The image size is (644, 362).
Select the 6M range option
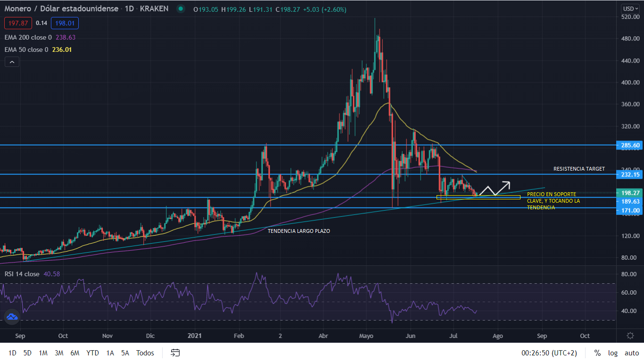pos(74,353)
